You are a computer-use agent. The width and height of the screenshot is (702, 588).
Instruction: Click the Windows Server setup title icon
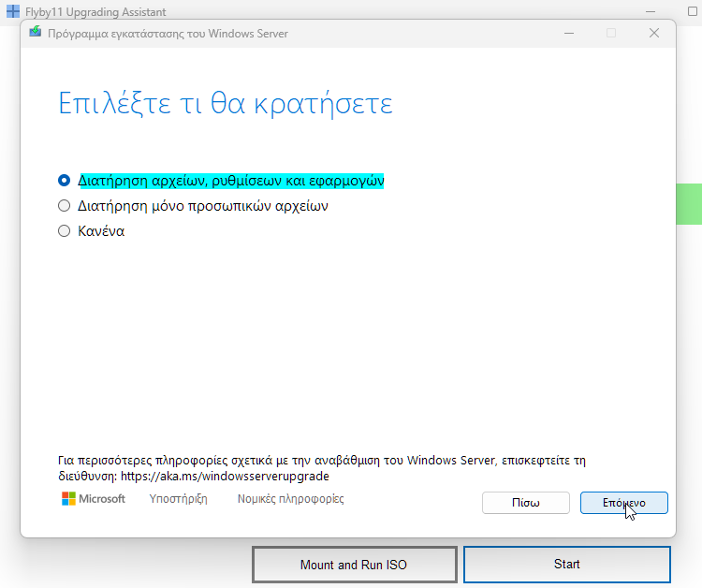pyautogui.click(x=36, y=32)
